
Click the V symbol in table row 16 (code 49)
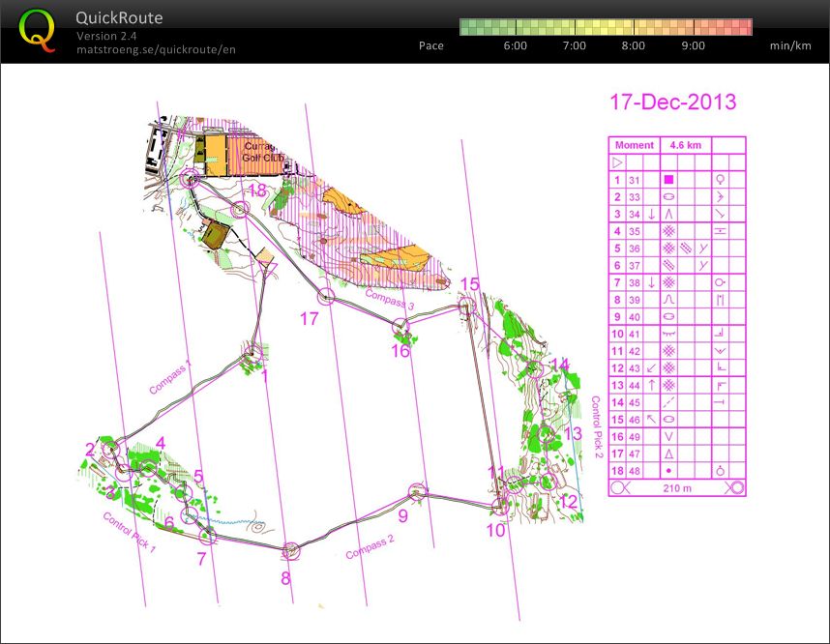[669, 436]
